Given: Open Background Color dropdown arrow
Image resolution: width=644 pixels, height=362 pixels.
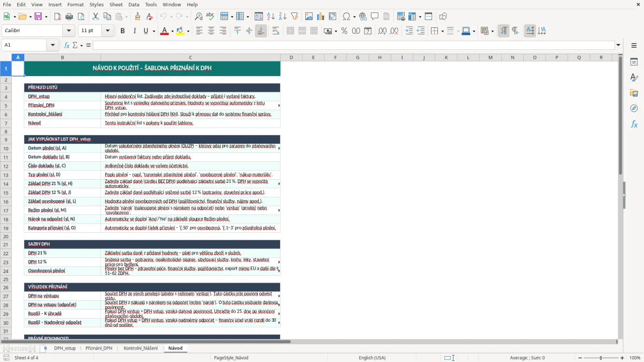Looking at the screenshot, I should point(188,31).
